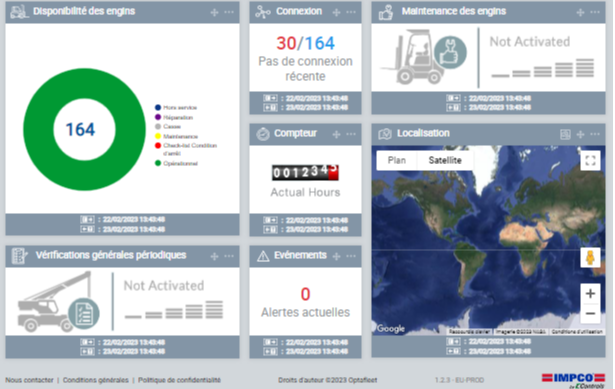Zoom in on the Localisation map
615x389 pixels.
coord(590,293)
